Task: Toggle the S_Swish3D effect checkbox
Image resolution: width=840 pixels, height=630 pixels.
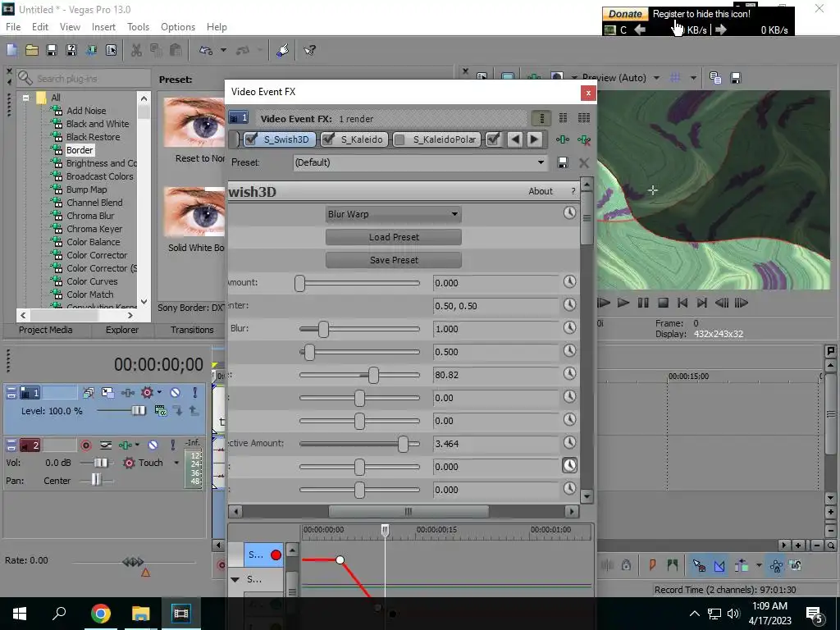Action: pyautogui.click(x=251, y=139)
